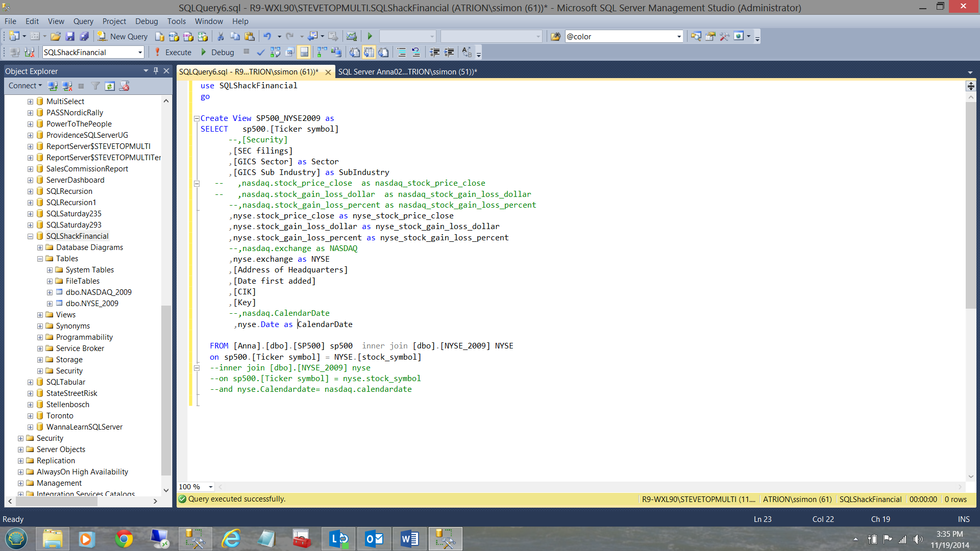Click the Save All icon

[x=84, y=36]
